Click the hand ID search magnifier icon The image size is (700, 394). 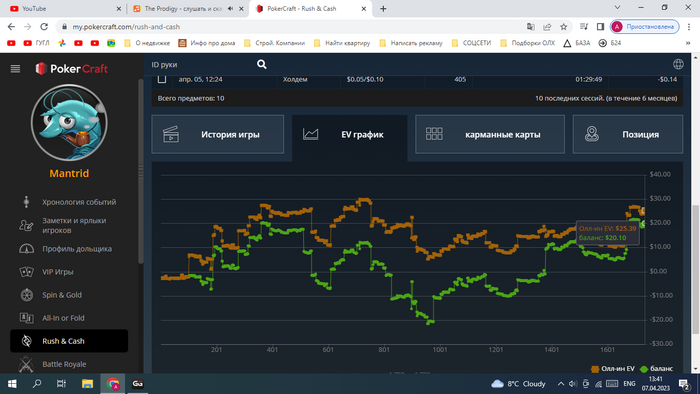[262, 65]
